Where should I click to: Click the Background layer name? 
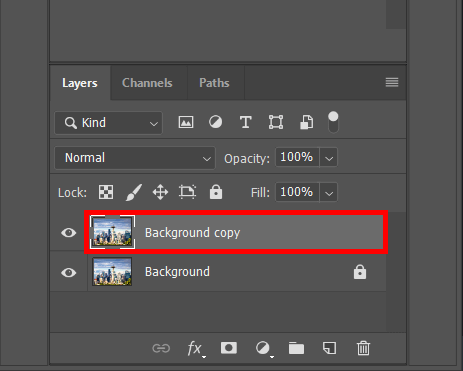click(177, 272)
